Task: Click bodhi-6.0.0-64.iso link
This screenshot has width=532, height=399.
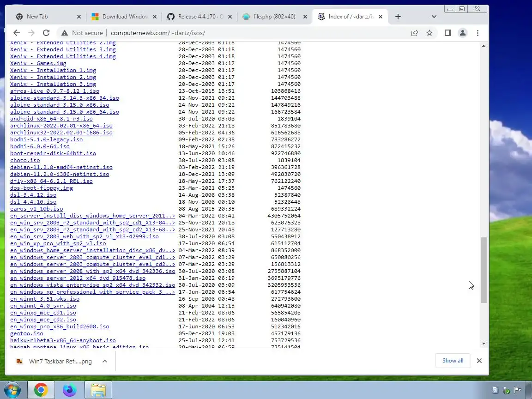Action: (40, 146)
